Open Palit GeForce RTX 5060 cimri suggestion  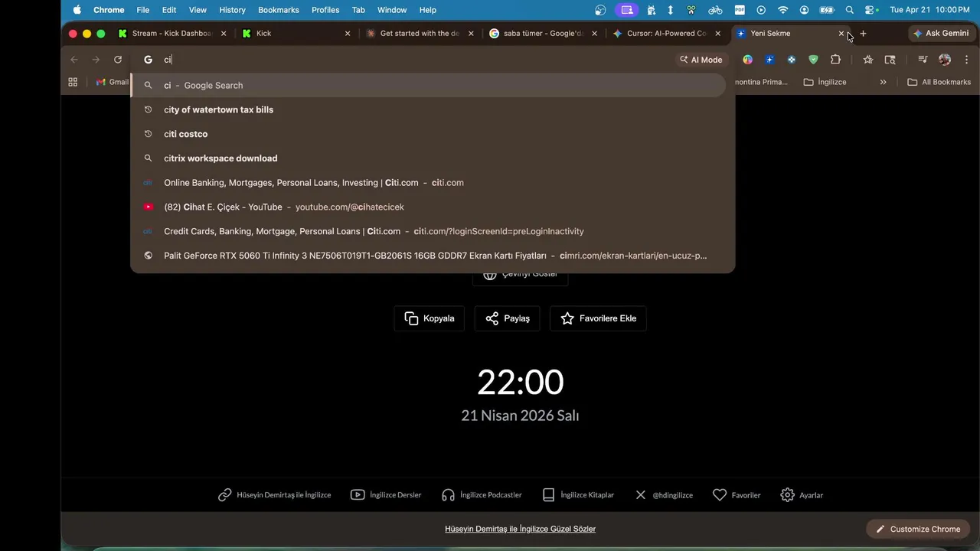tap(427, 256)
